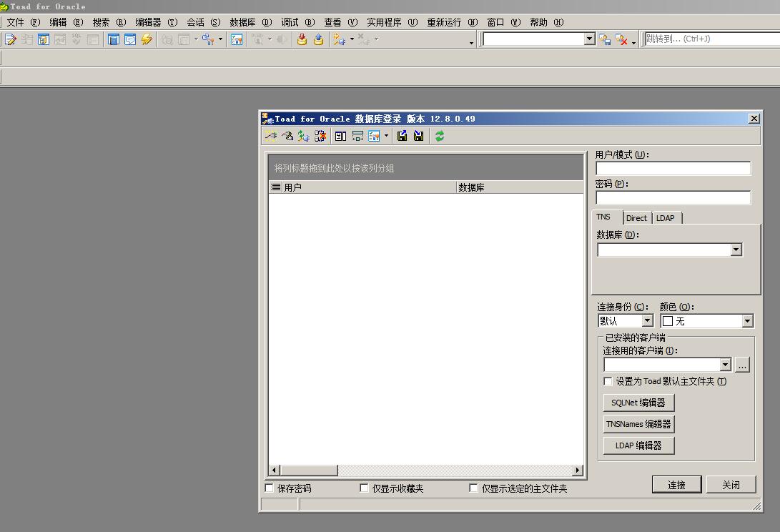Screen dimensions: 780x532
Task: Click the export connections disk icon
Action: (x=402, y=136)
